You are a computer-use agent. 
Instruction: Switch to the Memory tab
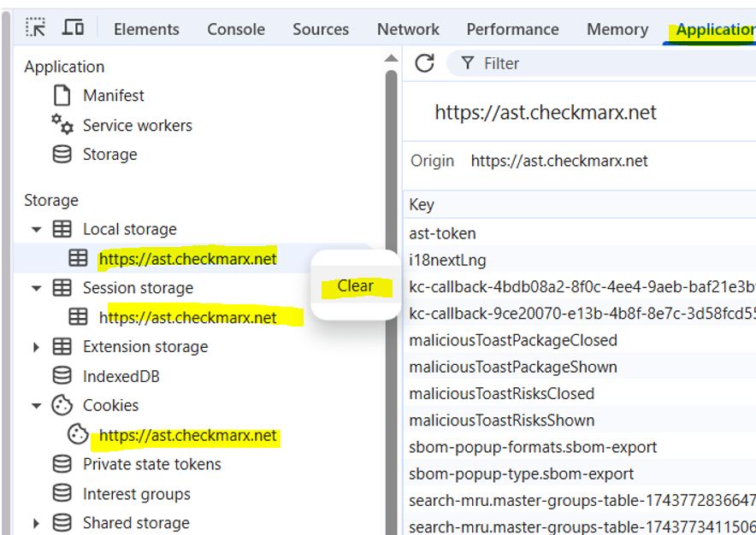(617, 29)
